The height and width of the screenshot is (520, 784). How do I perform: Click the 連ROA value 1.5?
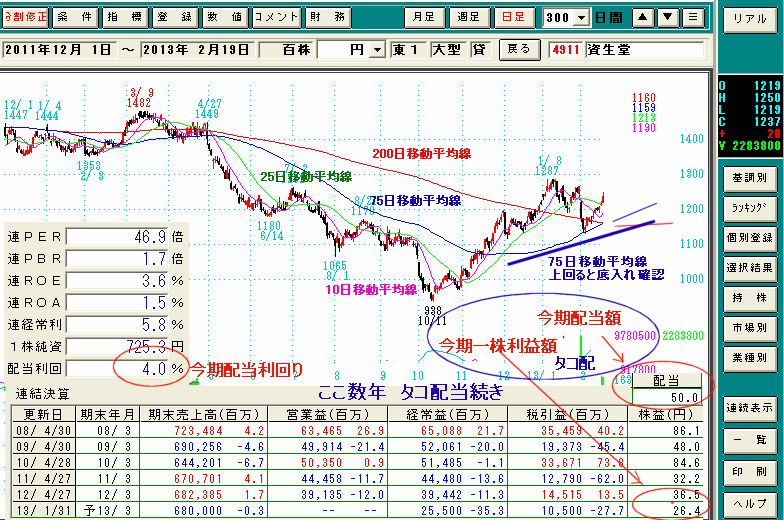(x=118, y=302)
